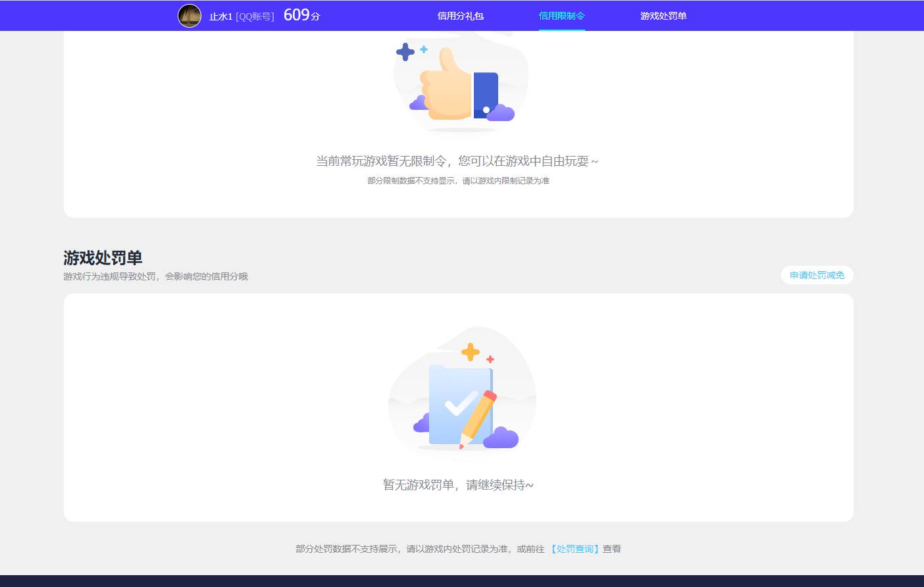The image size is (924, 587).
Task: Click the orange plus decoration above the document
Action: (x=472, y=351)
